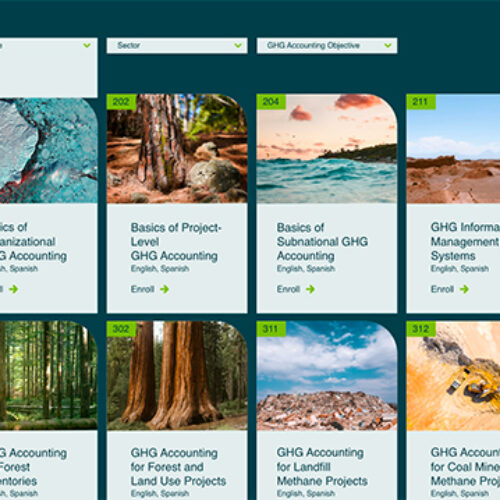The width and height of the screenshot is (500, 500).
Task: Click the green arrow next to Enroll for course 204
Action: 310,289
